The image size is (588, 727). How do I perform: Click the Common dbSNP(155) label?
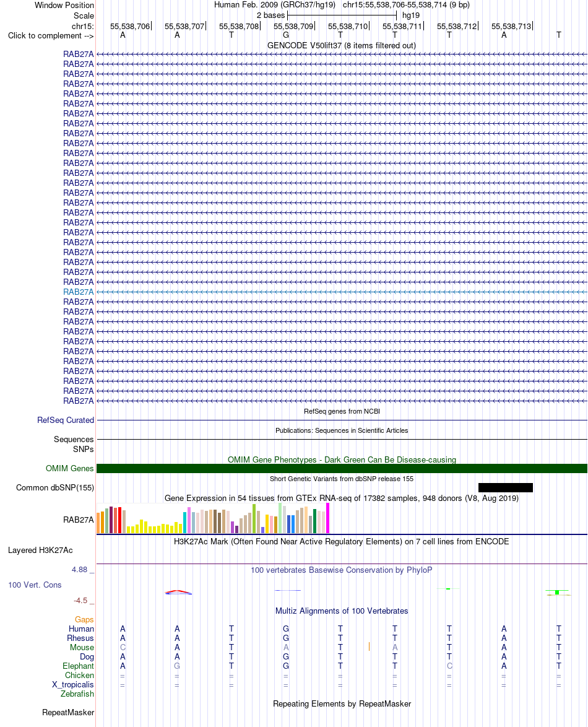pos(55,488)
